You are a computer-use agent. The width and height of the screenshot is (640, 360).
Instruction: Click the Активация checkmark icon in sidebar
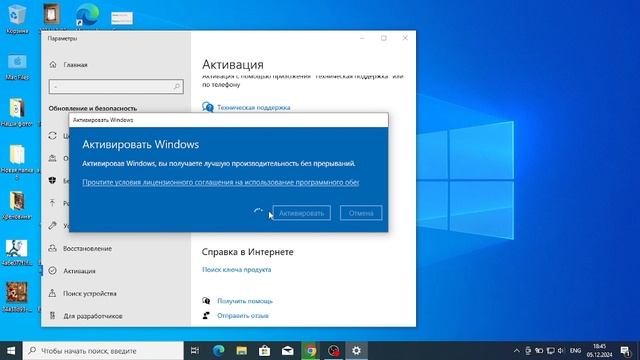52,271
